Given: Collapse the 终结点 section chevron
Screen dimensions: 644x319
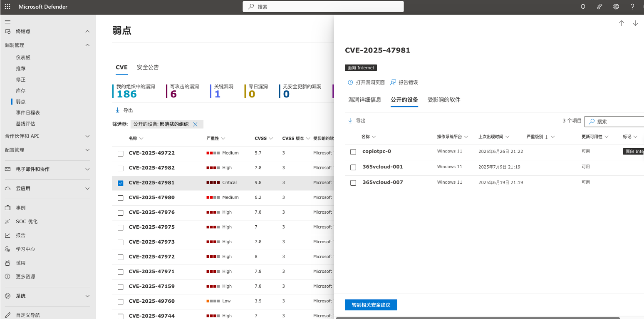Looking at the screenshot, I should click(87, 31).
